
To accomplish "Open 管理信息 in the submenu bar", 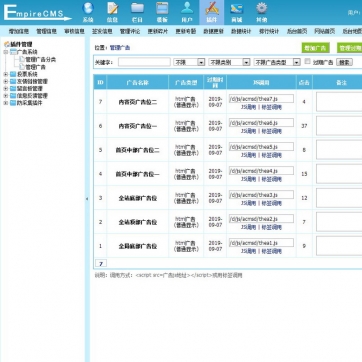I will 46,31.
